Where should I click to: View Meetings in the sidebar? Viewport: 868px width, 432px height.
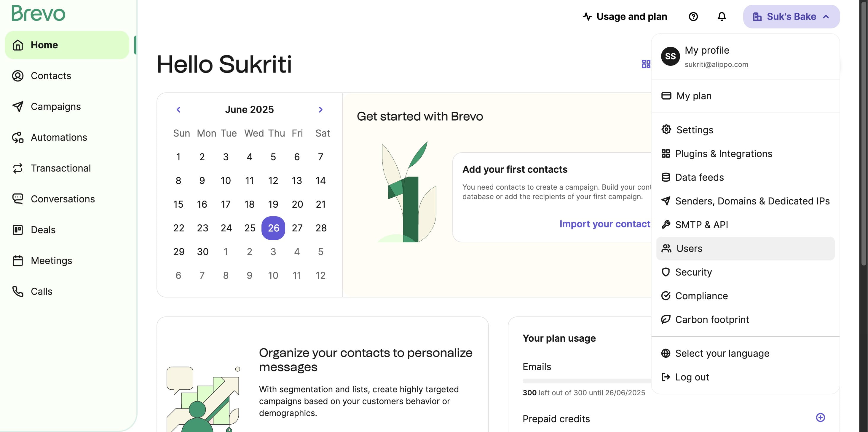(52, 260)
